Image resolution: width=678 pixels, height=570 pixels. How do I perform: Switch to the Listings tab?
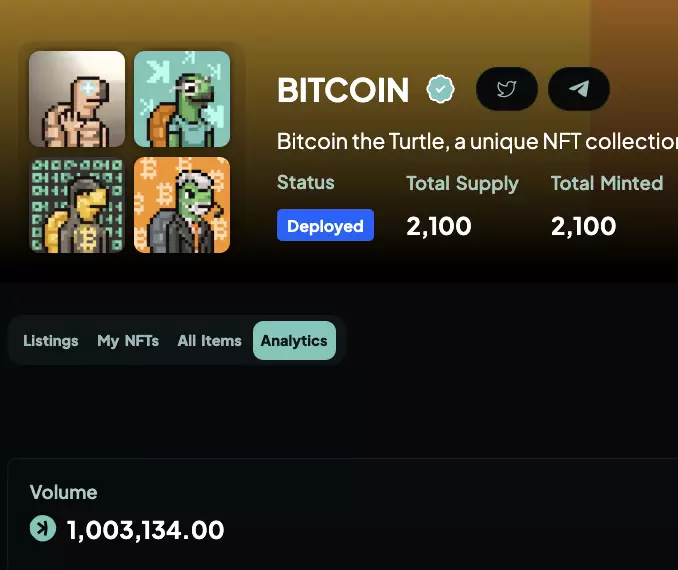coord(51,341)
